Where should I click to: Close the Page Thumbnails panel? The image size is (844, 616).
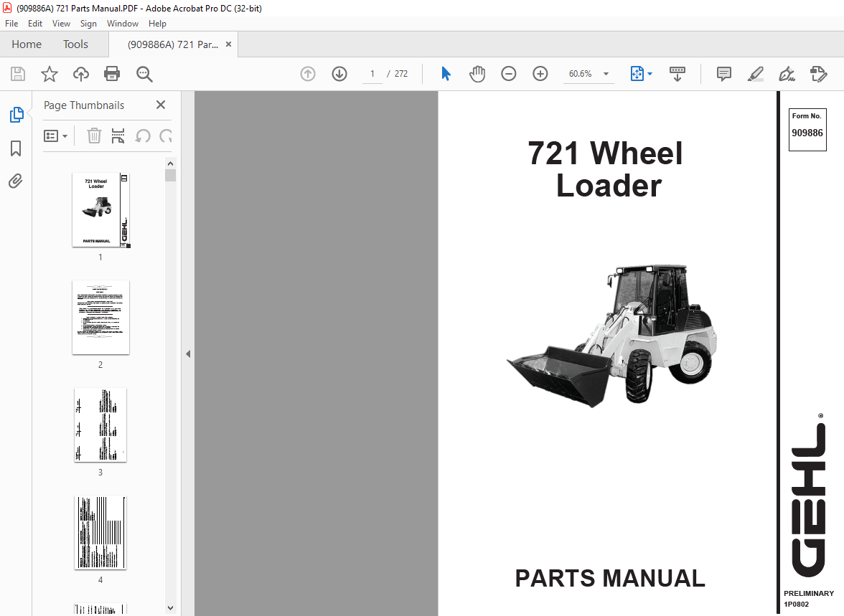pyautogui.click(x=161, y=105)
